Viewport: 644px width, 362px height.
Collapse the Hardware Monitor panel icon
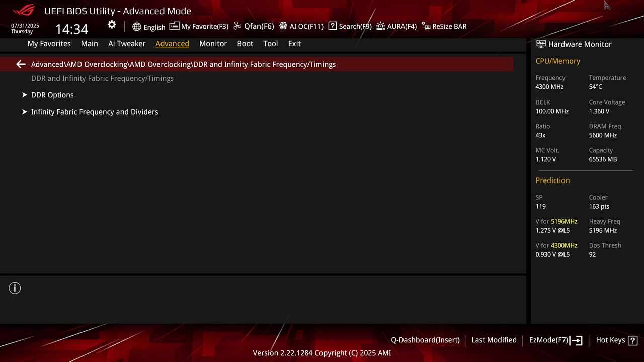[541, 44]
